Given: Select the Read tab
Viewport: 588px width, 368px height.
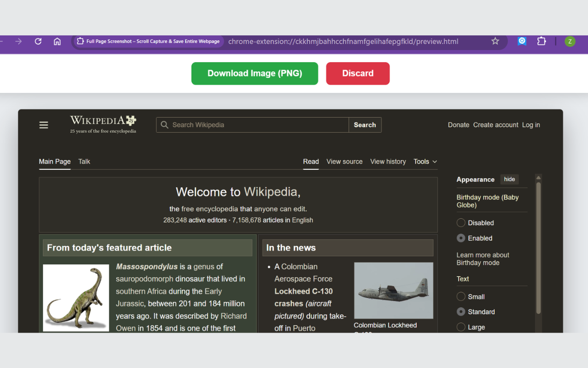Looking at the screenshot, I should coord(311,161).
